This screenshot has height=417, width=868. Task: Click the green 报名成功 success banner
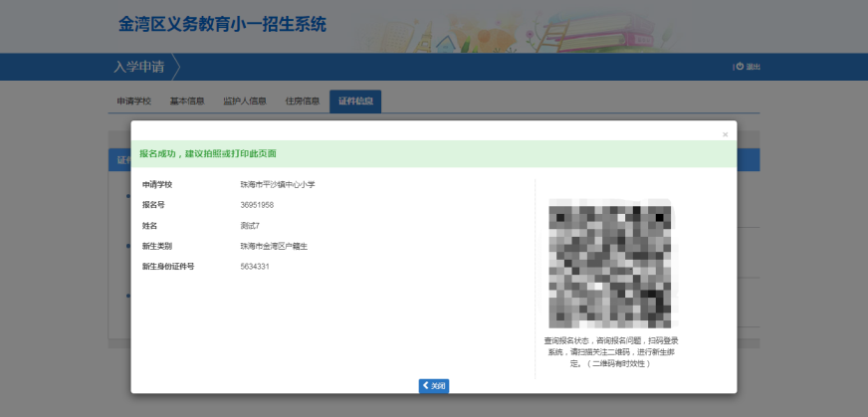[433, 154]
